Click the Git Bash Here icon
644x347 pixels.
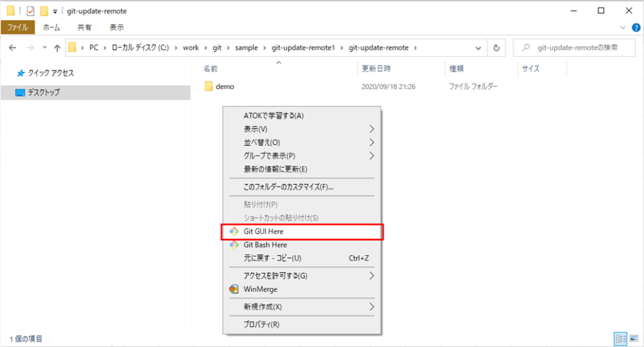click(234, 245)
